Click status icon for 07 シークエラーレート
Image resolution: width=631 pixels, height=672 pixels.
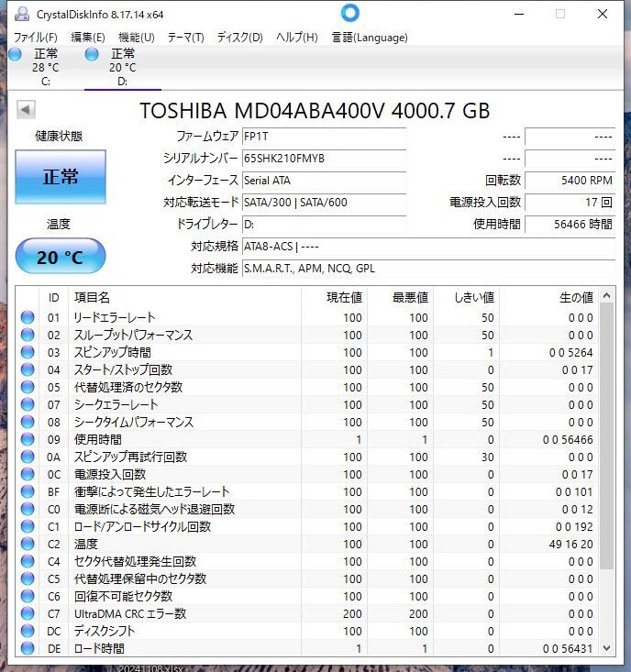click(x=28, y=404)
